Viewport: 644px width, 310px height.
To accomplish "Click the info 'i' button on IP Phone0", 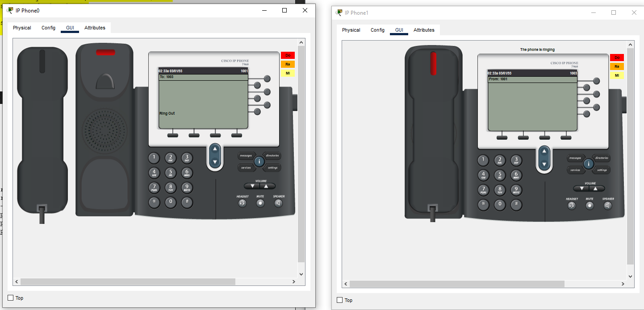I will tap(259, 161).
